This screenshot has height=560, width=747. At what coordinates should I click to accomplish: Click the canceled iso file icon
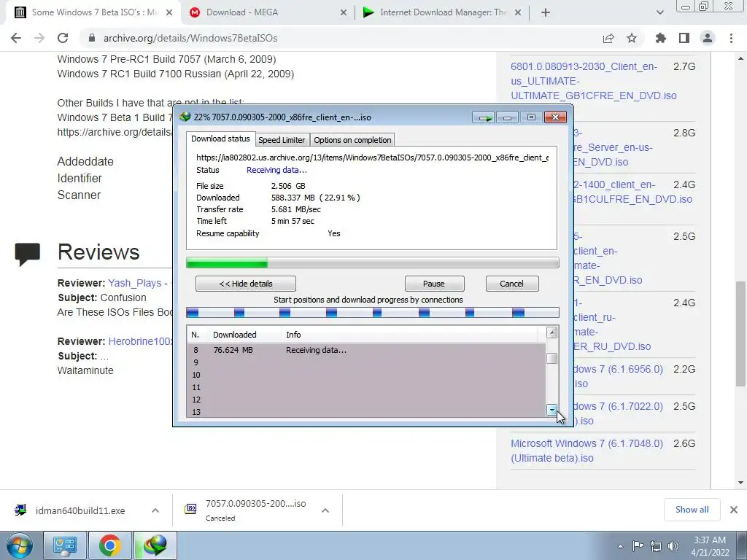(x=190, y=510)
